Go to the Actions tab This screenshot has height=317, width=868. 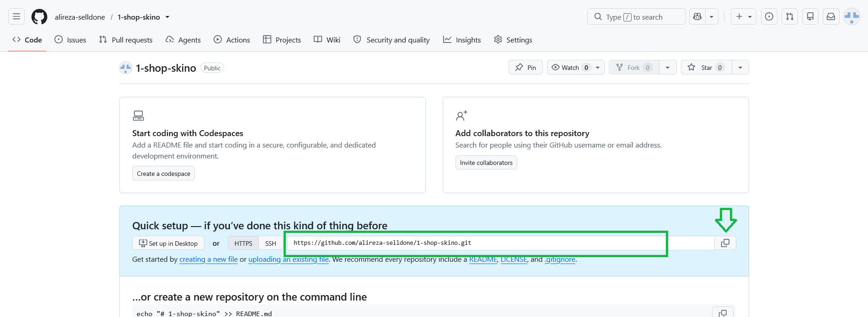tap(232, 40)
